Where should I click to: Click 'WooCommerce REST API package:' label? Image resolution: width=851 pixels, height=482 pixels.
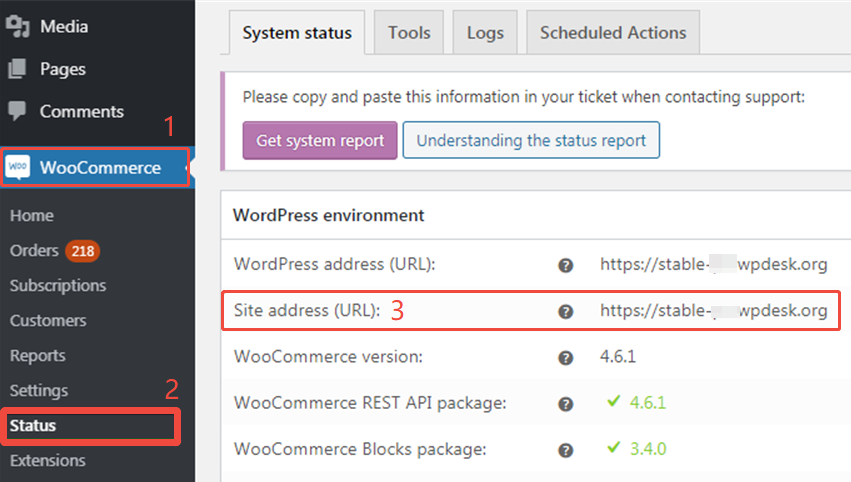[x=370, y=403]
